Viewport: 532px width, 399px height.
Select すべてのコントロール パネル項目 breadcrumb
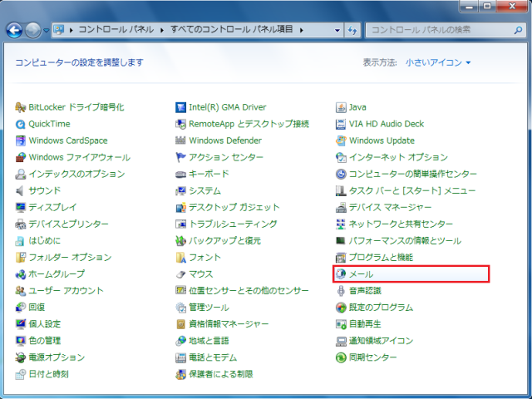231,30
